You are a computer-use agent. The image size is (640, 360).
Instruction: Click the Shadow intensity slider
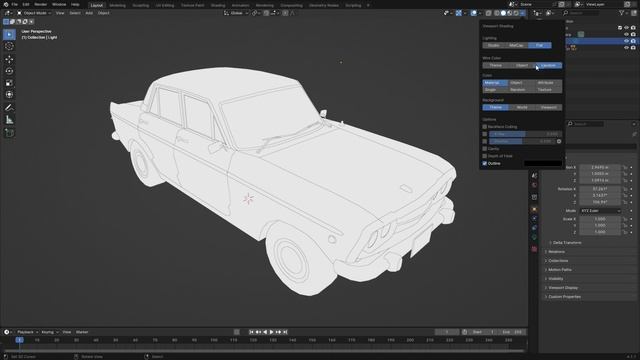tap(522, 142)
